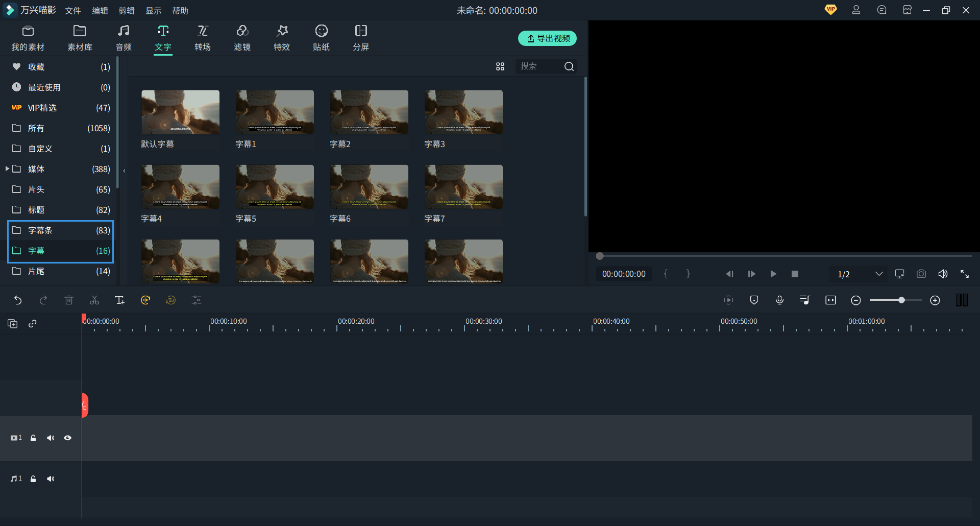Click the undo arrow icon
980x526 pixels.
18,300
